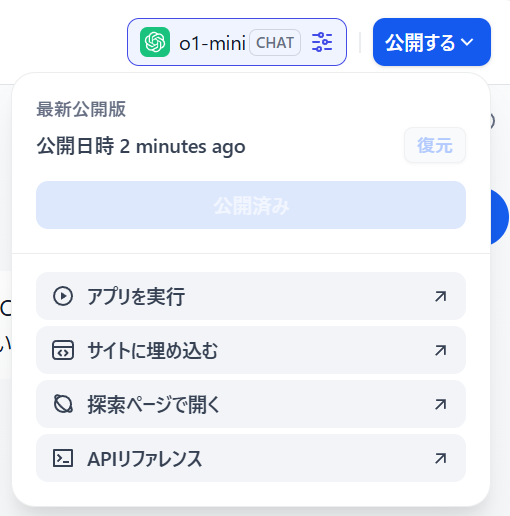
Task: Click the CHAT mode badge
Action: pos(275,43)
